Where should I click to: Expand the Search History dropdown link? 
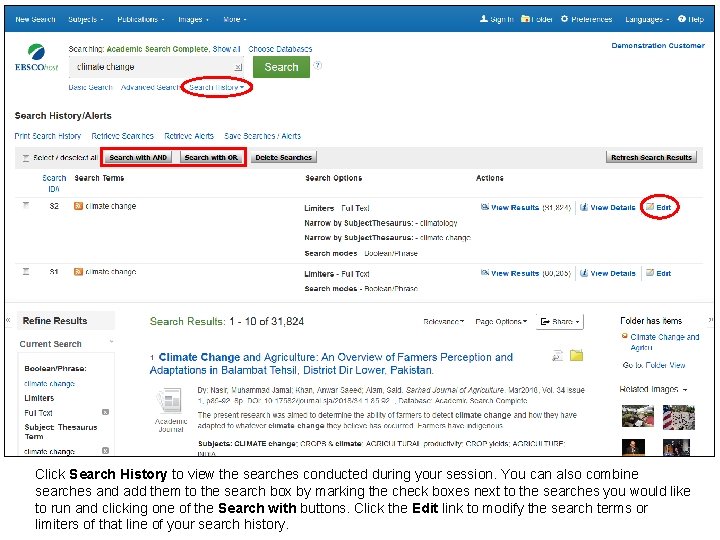217,87
